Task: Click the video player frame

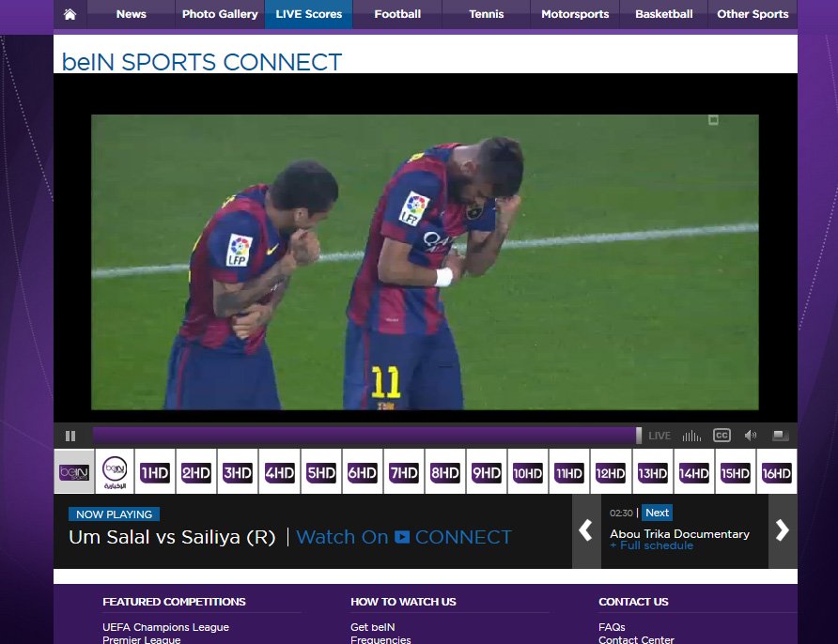Action: coord(425,262)
